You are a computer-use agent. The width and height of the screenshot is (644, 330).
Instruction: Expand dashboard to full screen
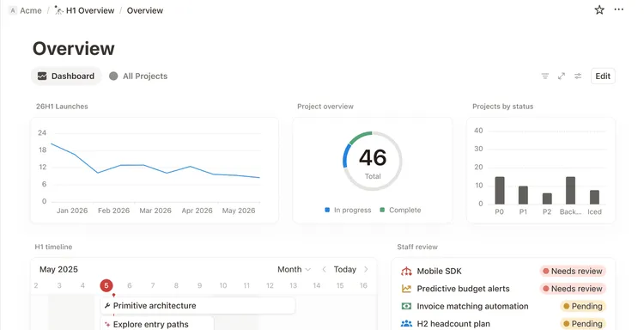coord(562,76)
